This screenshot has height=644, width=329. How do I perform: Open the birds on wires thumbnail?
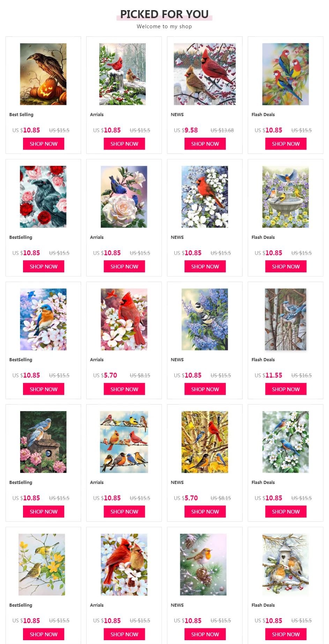pos(124,442)
